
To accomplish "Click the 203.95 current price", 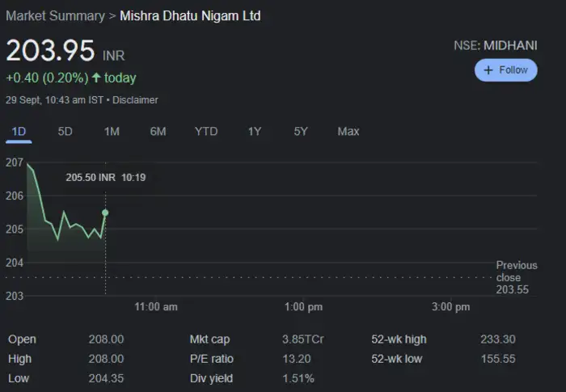I will tap(50, 51).
